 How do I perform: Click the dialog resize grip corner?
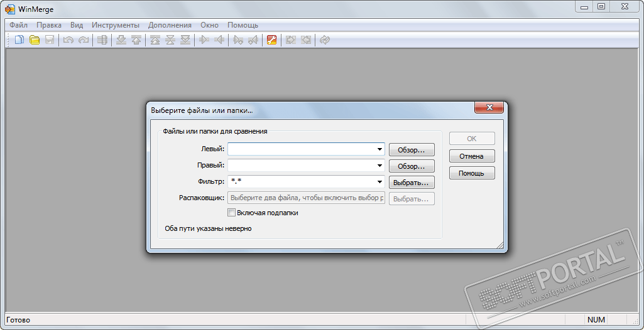500,245
